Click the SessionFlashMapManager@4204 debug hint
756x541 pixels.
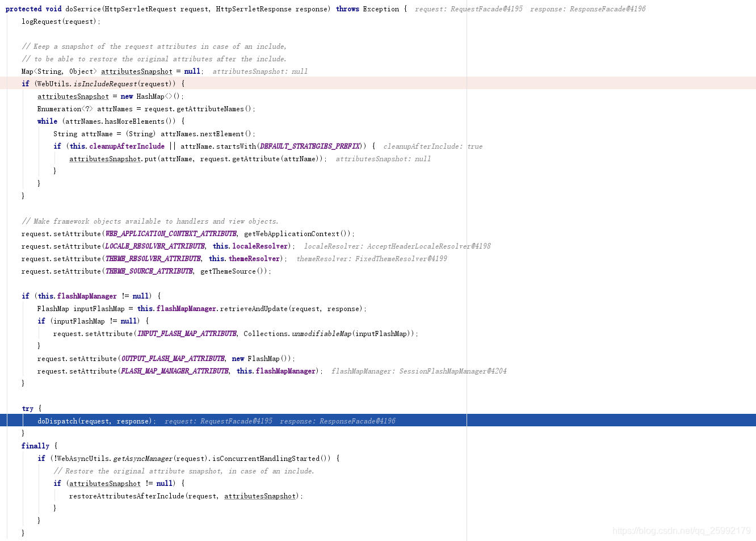[x=453, y=371]
